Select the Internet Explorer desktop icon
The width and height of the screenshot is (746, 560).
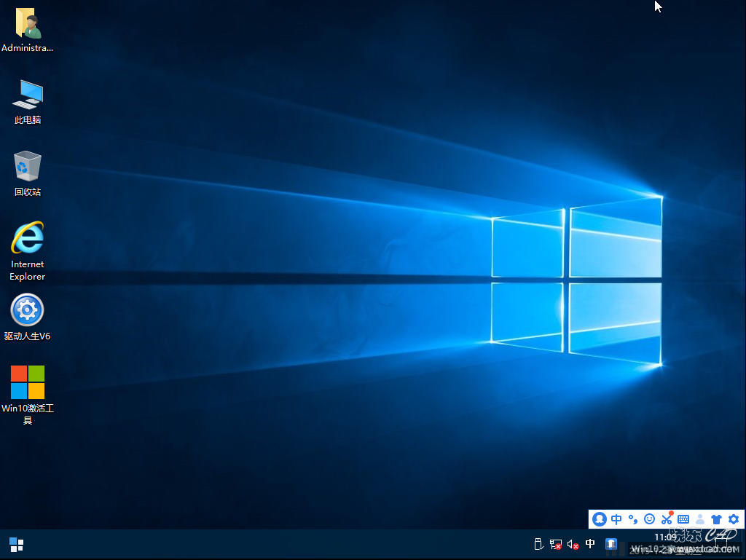tap(27, 251)
